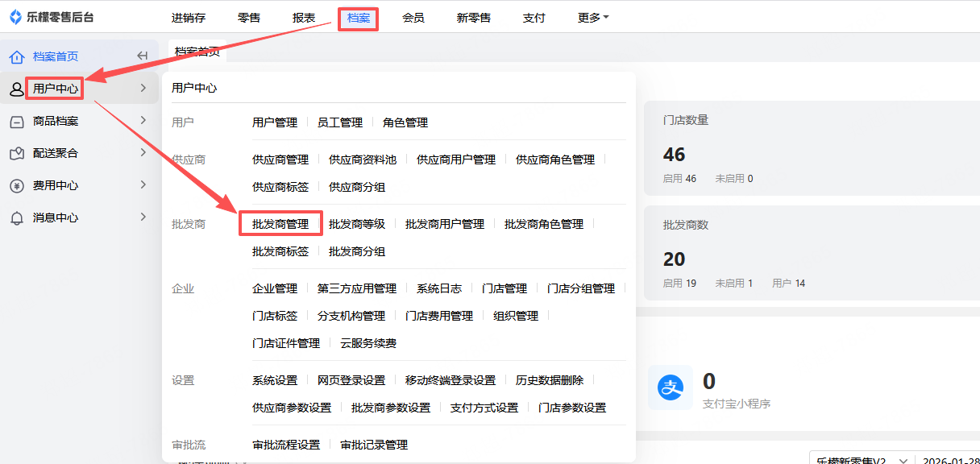This screenshot has width=980, height=464.
Task: Open 系统日志 link
Action: (x=439, y=288)
